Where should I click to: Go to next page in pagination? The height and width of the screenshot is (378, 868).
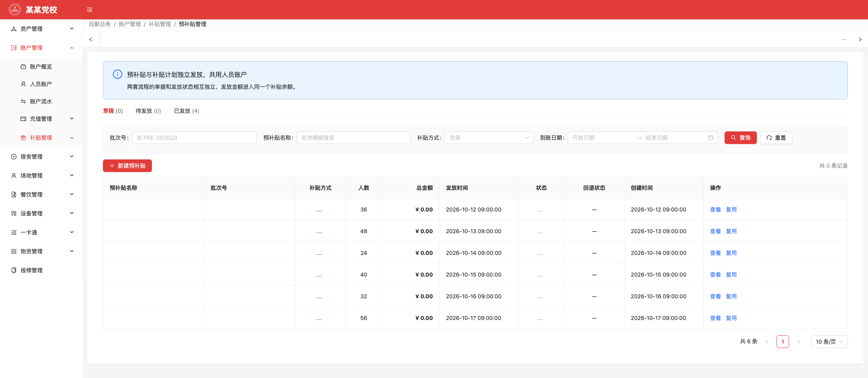pos(799,342)
